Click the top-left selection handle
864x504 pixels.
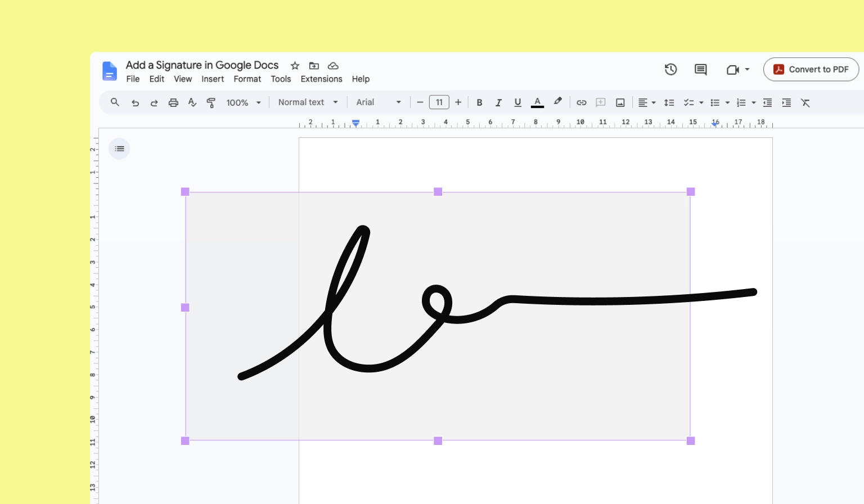tap(185, 192)
